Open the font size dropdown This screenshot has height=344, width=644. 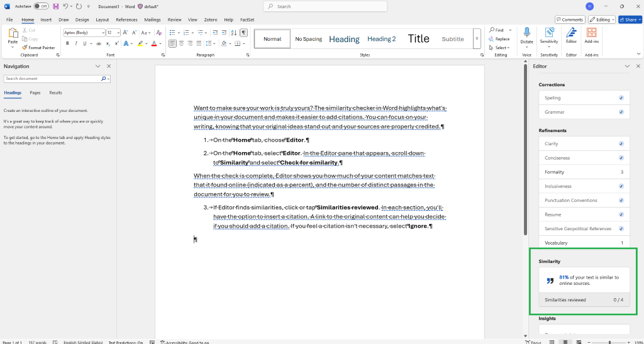[119, 33]
